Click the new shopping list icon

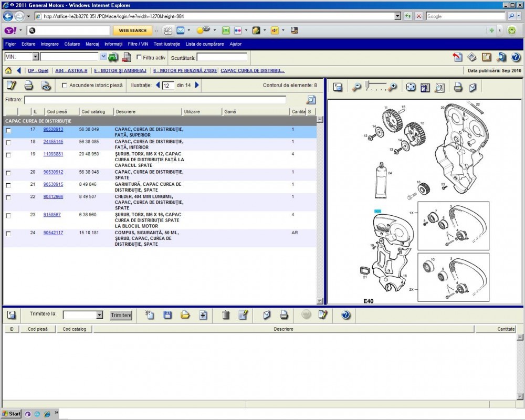coord(149,315)
